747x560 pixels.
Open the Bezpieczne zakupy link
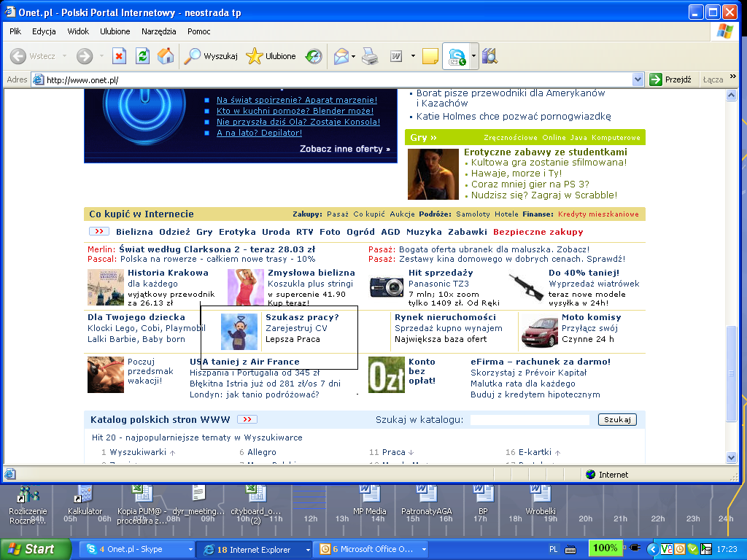click(538, 232)
